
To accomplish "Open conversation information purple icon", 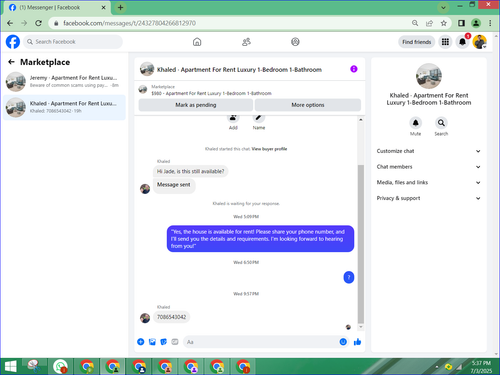I will pos(354,69).
